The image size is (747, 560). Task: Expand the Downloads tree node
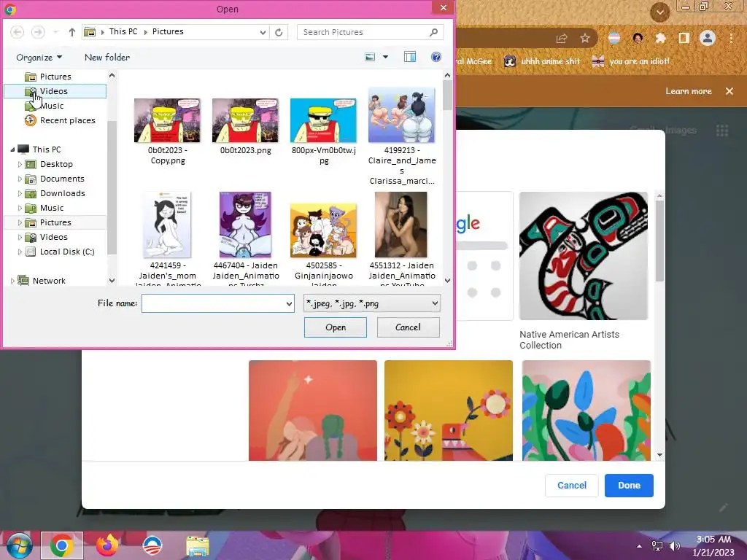pos(20,193)
